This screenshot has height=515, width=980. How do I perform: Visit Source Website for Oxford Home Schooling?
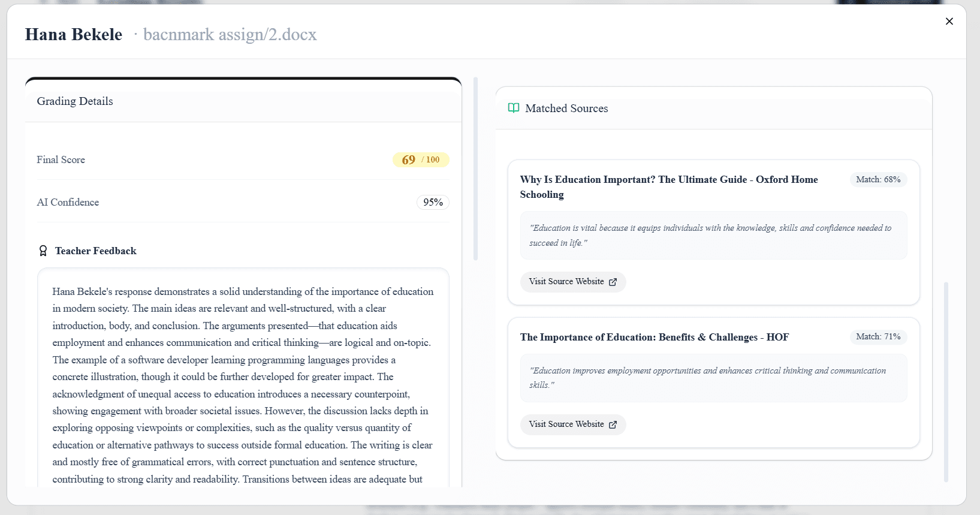coord(566,282)
